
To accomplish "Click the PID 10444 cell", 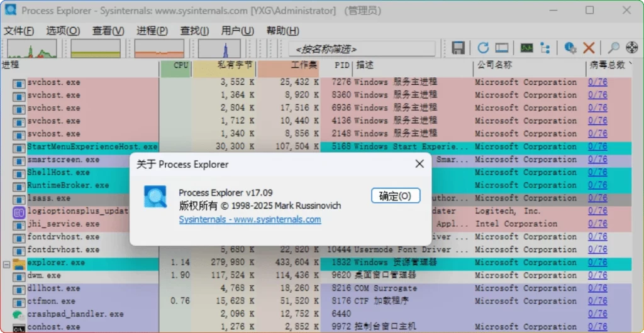I will (x=338, y=249).
